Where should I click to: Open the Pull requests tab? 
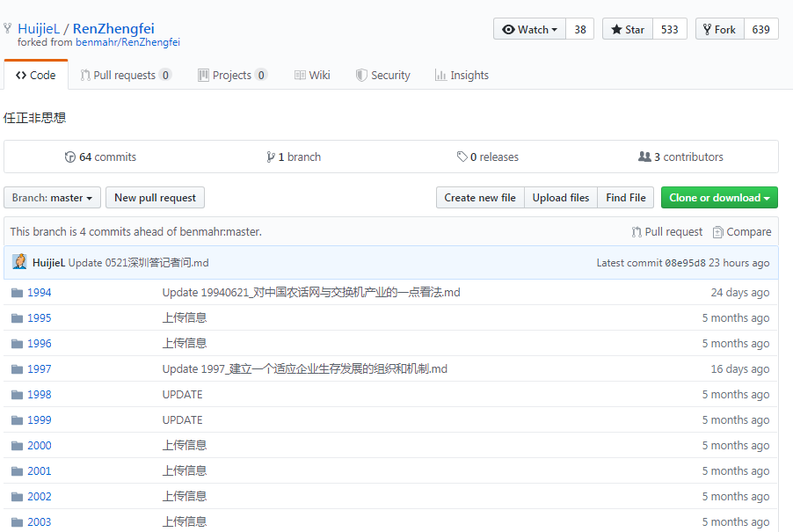(126, 76)
